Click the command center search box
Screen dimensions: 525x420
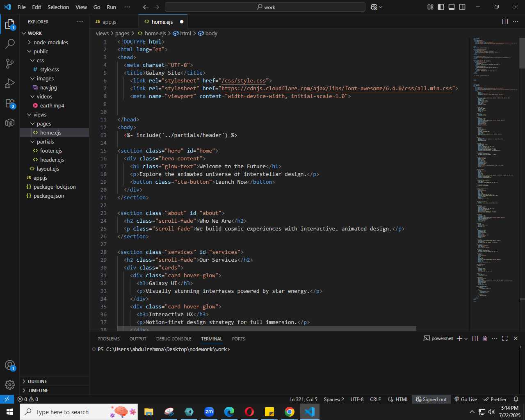click(265, 7)
